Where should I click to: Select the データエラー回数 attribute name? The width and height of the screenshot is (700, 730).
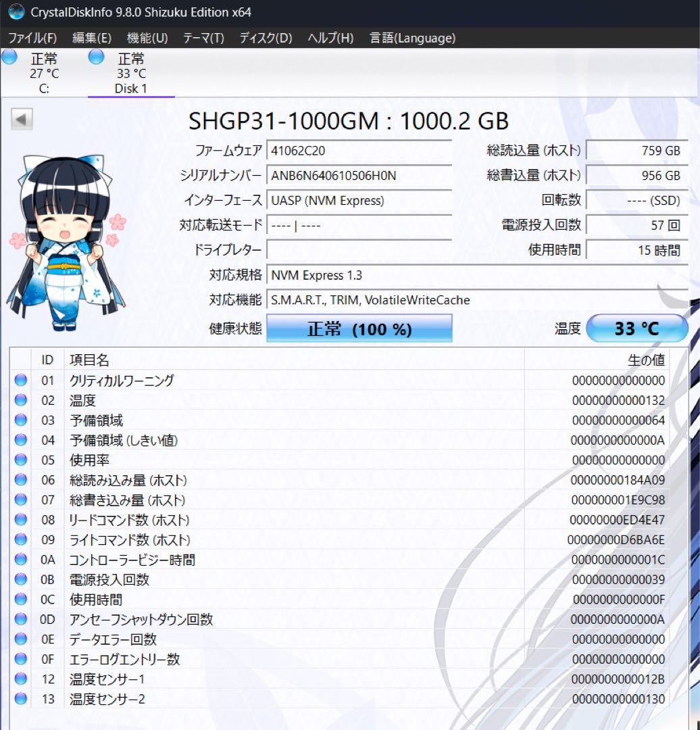113,639
